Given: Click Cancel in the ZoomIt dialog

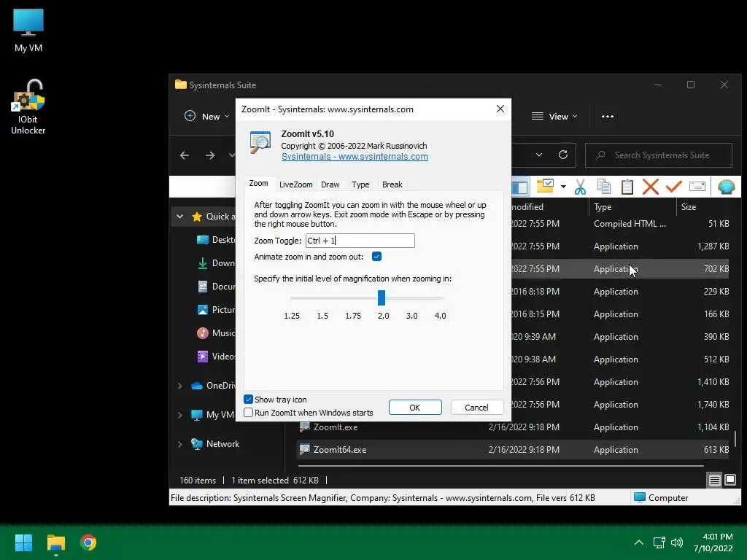Looking at the screenshot, I should (476, 407).
